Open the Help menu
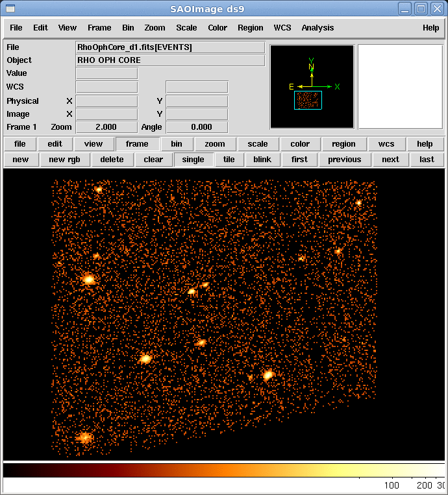Viewport: 448px width, 495px height. coord(430,28)
